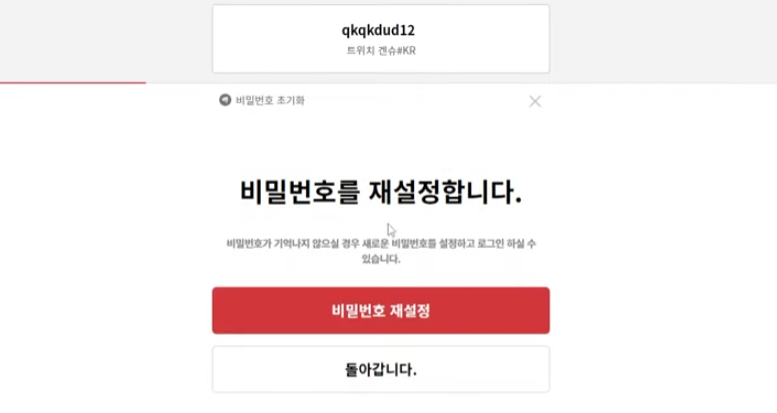Click the 비밀번호 초기화 header label

(270, 100)
